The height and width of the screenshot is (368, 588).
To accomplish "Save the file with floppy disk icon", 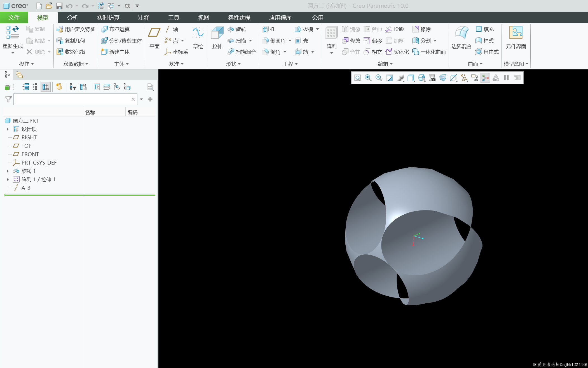I will 59,6.
